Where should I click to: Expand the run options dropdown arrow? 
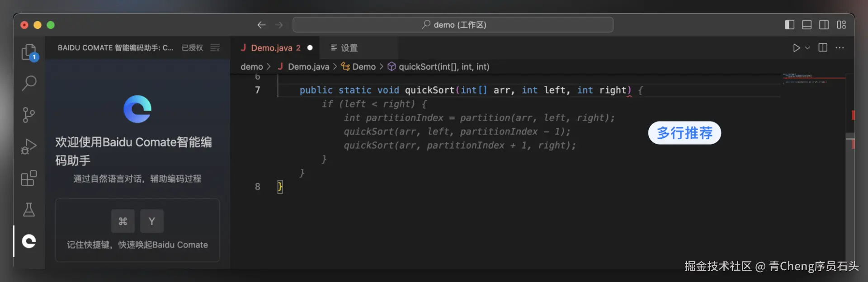pyautogui.click(x=807, y=48)
